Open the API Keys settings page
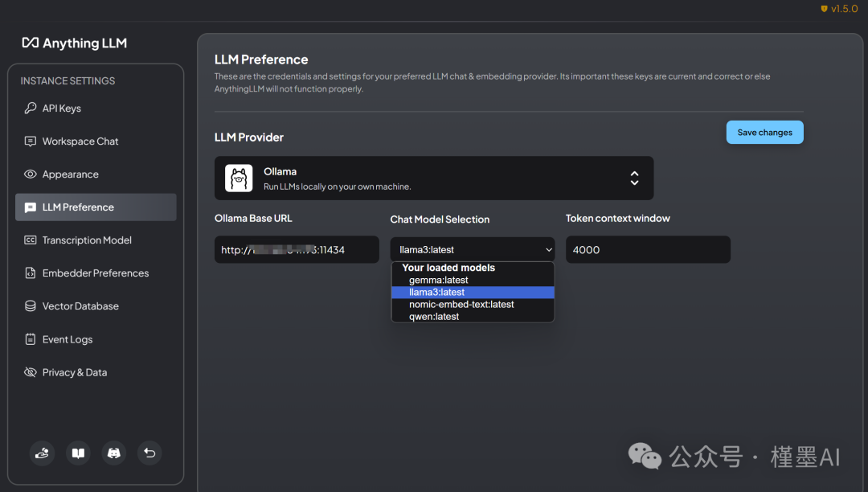 coord(96,108)
